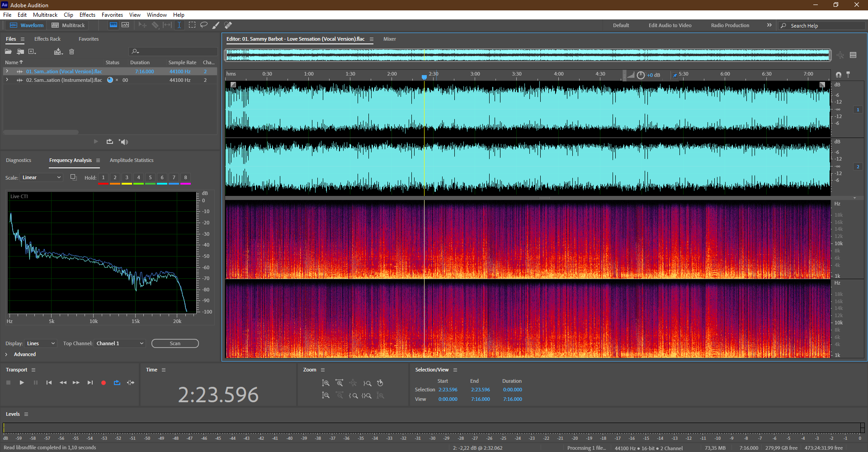Toggle Show Spectral Frequency Display
This screenshot has width=868, height=452.
pyautogui.click(x=113, y=25)
